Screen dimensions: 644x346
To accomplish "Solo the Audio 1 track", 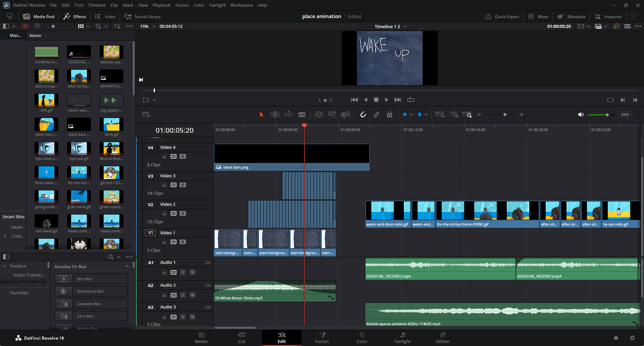I will coord(183,272).
